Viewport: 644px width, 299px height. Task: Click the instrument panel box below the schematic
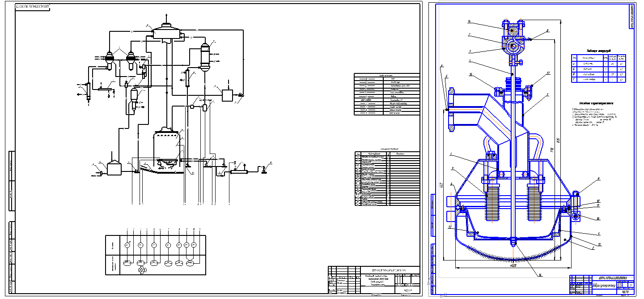pyautogui.click(x=156, y=255)
